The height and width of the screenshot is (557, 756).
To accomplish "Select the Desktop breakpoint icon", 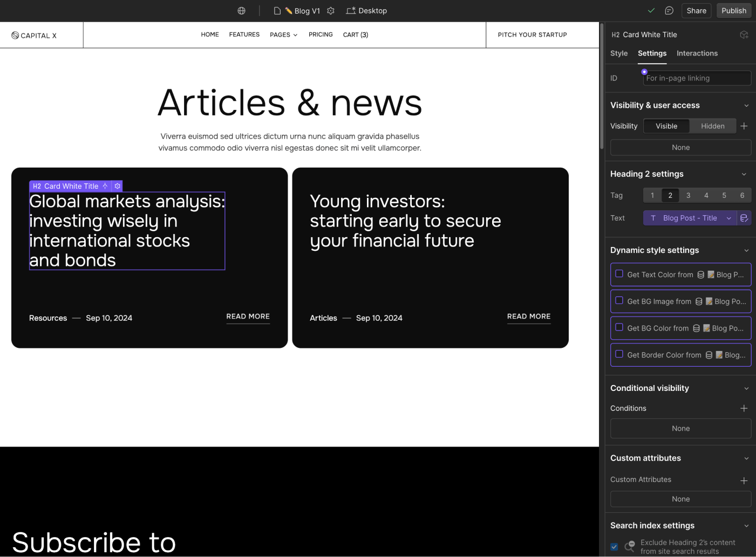I will point(351,10).
